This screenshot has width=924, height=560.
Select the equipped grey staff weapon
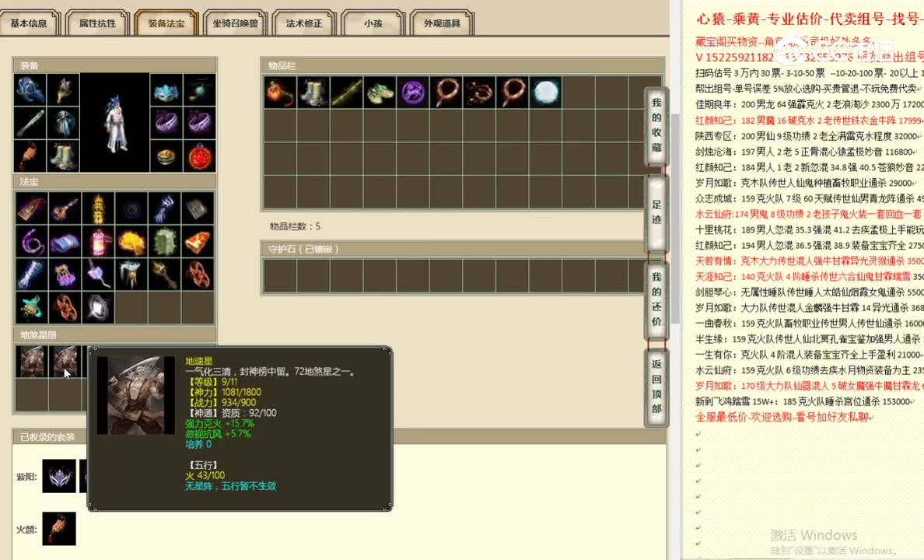pyautogui.click(x=30, y=123)
